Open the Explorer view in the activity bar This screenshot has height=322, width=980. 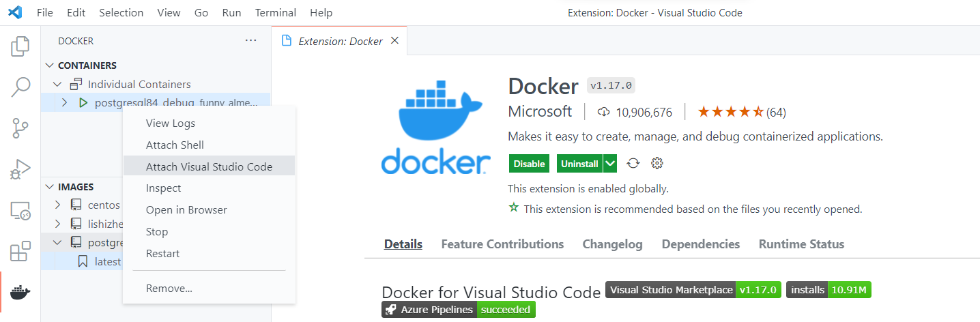[x=20, y=46]
